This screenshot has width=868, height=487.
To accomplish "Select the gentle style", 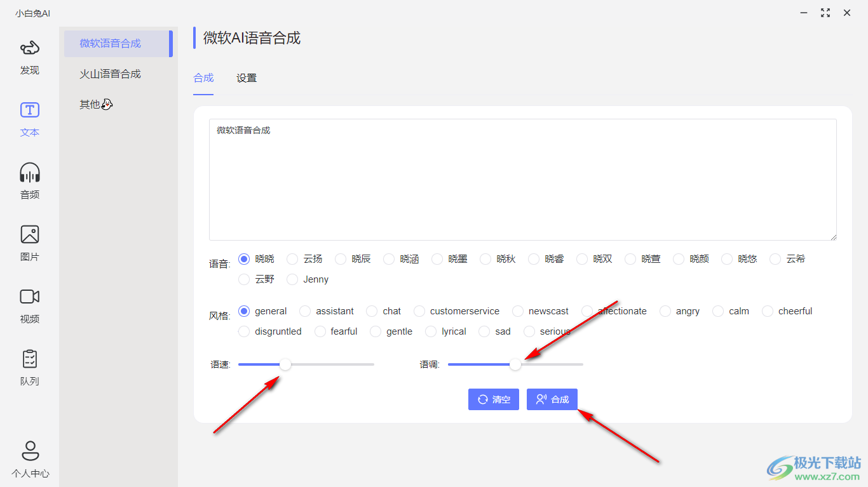I will coord(391,331).
